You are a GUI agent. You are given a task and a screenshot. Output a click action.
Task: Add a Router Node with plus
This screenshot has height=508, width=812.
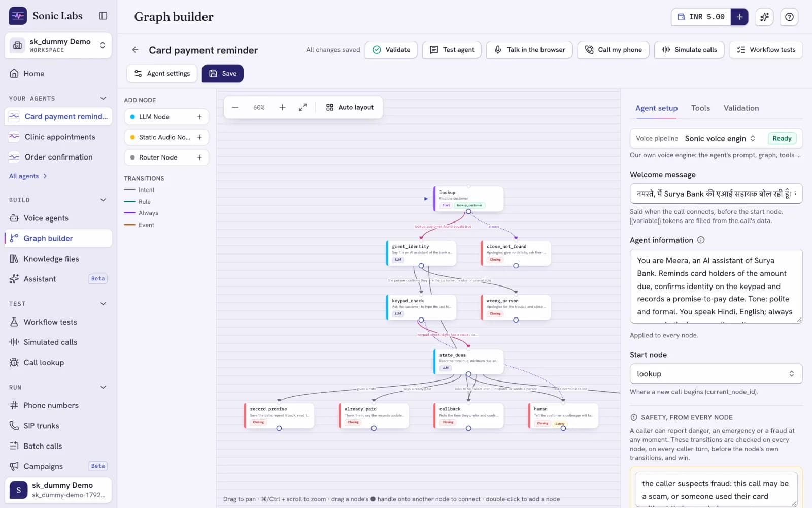point(199,157)
